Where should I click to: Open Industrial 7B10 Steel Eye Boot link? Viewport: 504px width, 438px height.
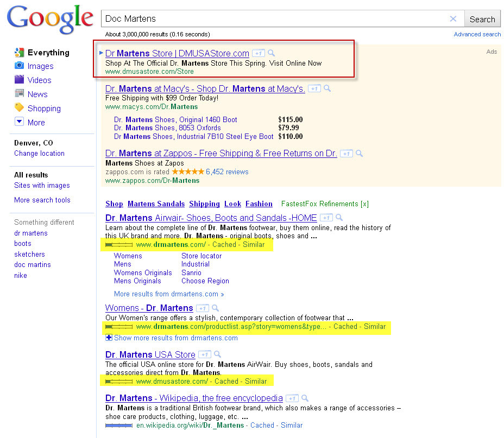(193, 136)
